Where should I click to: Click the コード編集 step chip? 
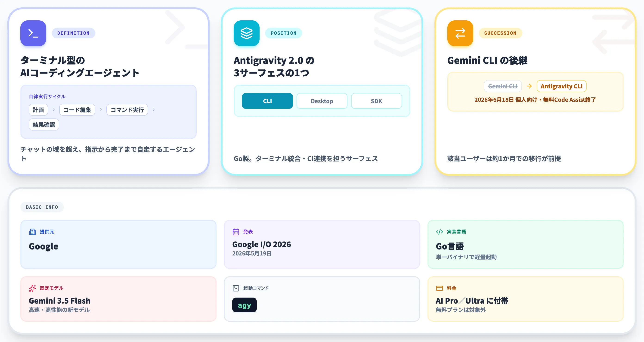tap(77, 110)
